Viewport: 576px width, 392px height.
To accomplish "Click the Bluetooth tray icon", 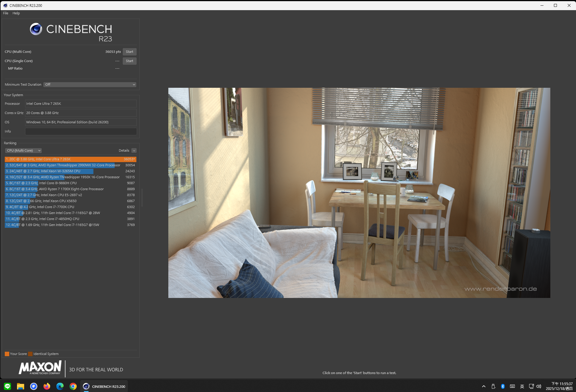I will point(503,386).
